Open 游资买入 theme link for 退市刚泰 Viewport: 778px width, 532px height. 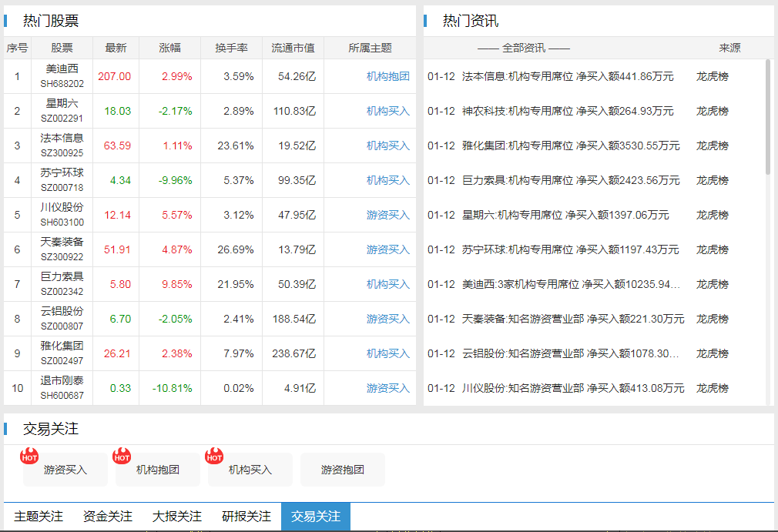(388, 388)
